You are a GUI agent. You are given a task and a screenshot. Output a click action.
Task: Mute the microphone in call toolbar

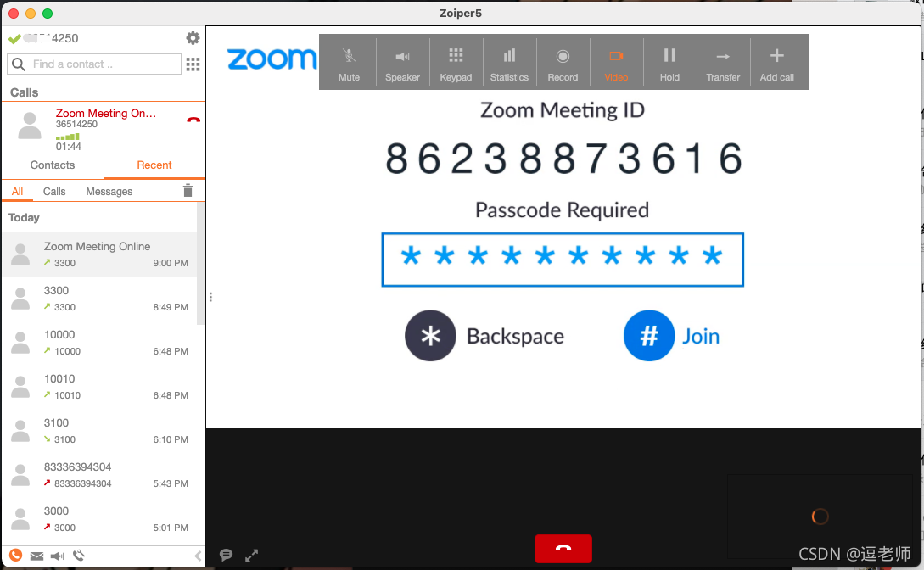tap(349, 63)
